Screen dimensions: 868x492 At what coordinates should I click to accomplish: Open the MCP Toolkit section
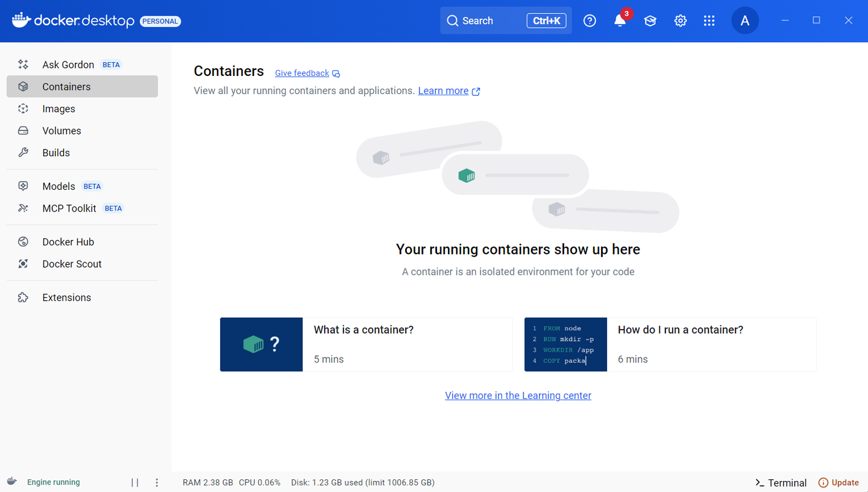coord(69,208)
